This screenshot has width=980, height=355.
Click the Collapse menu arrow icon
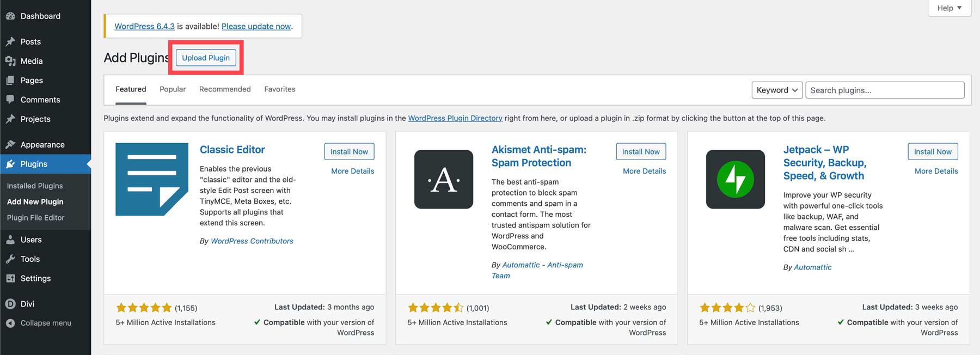click(x=10, y=323)
